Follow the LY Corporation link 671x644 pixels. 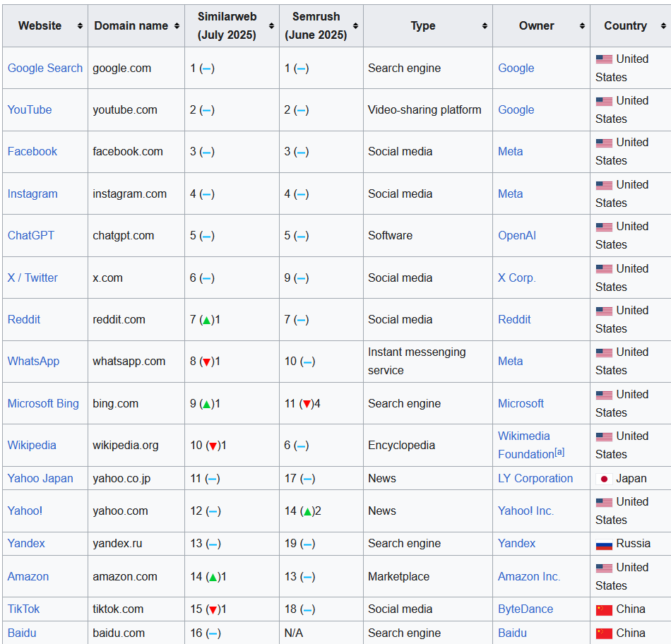click(535, 478)
